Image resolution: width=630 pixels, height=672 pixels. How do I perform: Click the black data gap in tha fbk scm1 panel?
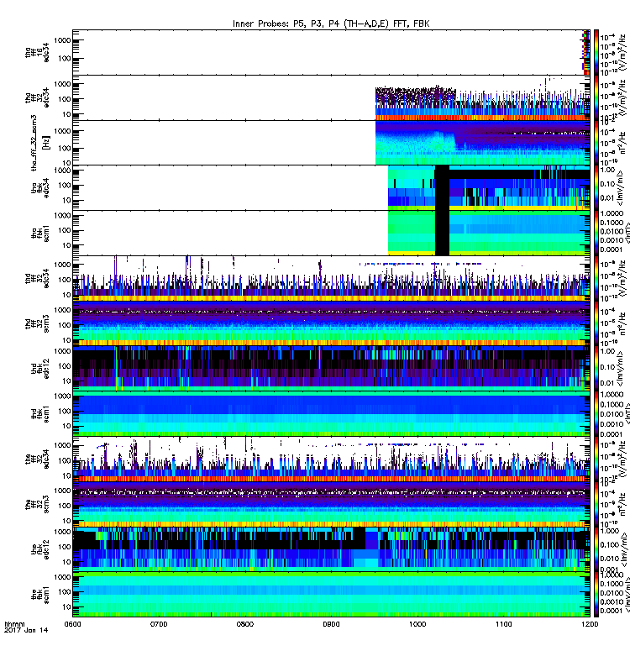[x=443, y=234]
